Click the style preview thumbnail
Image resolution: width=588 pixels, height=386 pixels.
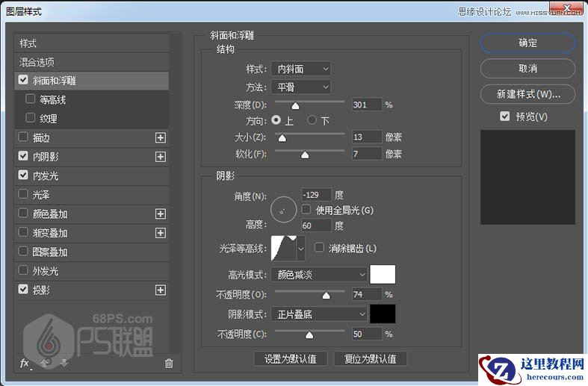pyautogui.click(x=527, y=177)
